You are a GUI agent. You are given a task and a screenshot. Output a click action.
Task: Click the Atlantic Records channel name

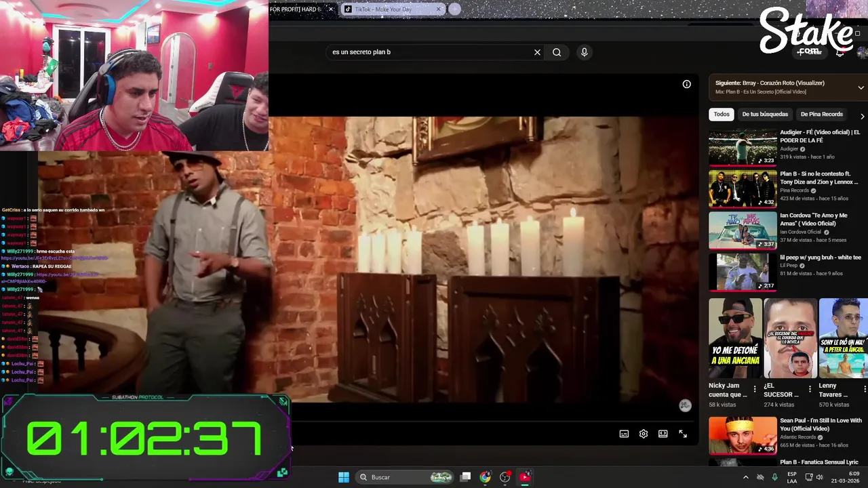tap(798, 437)
